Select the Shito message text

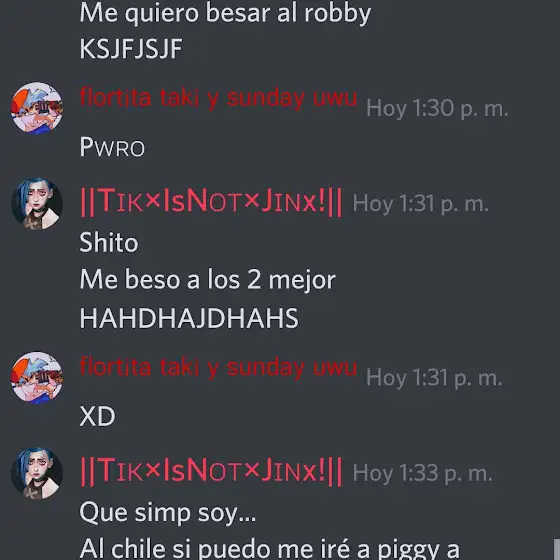tap(109, 242)
